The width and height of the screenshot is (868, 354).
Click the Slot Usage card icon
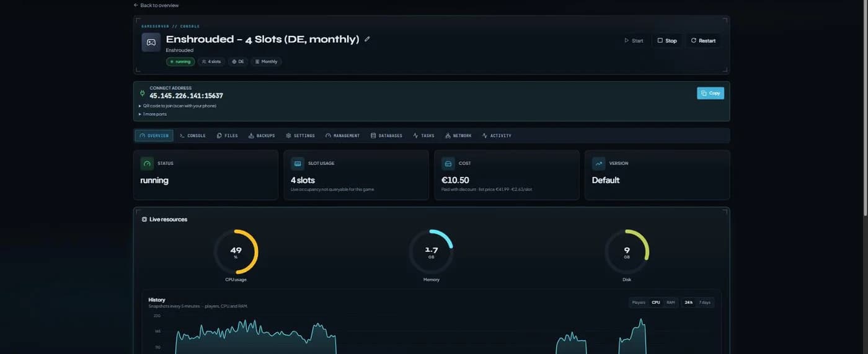(298, 164)
